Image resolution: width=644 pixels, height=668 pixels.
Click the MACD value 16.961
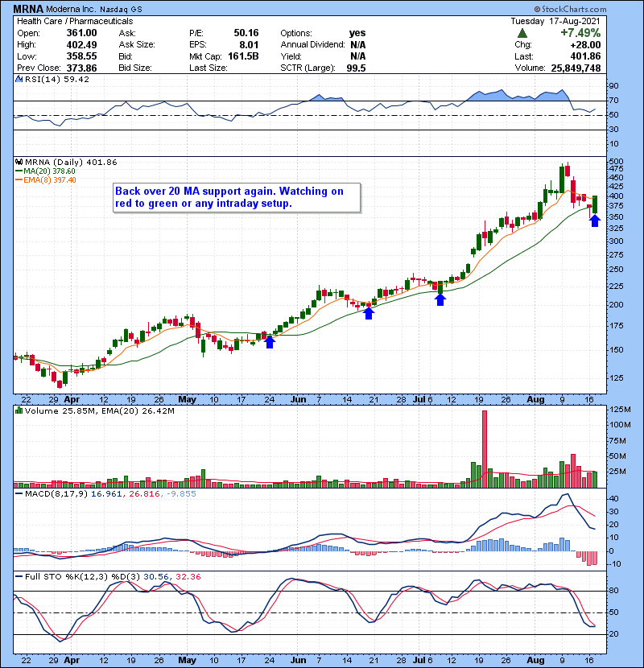click(106, 494)
